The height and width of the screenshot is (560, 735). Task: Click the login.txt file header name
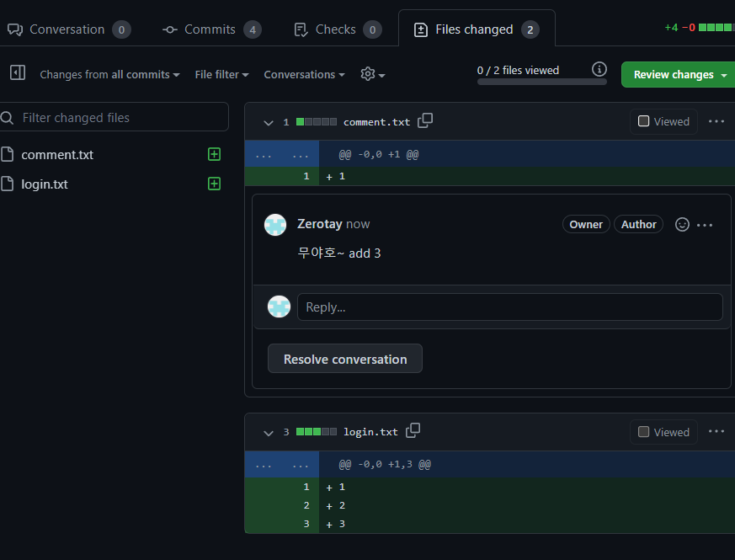(x=370, y=432)
